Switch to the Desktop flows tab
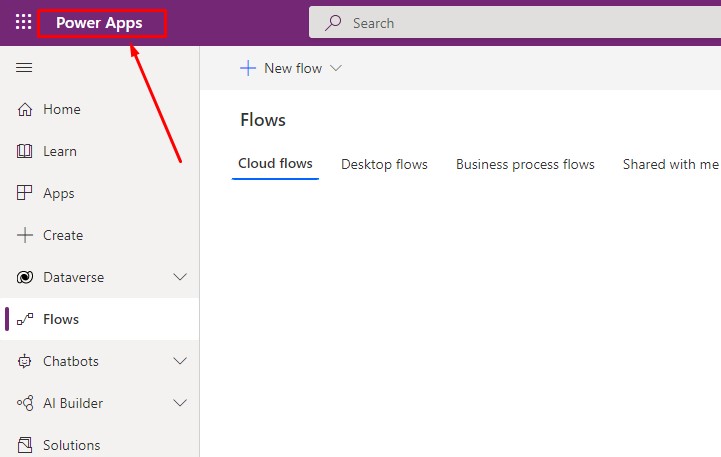Viewport: 721px width, 457px height. (384, 164)
